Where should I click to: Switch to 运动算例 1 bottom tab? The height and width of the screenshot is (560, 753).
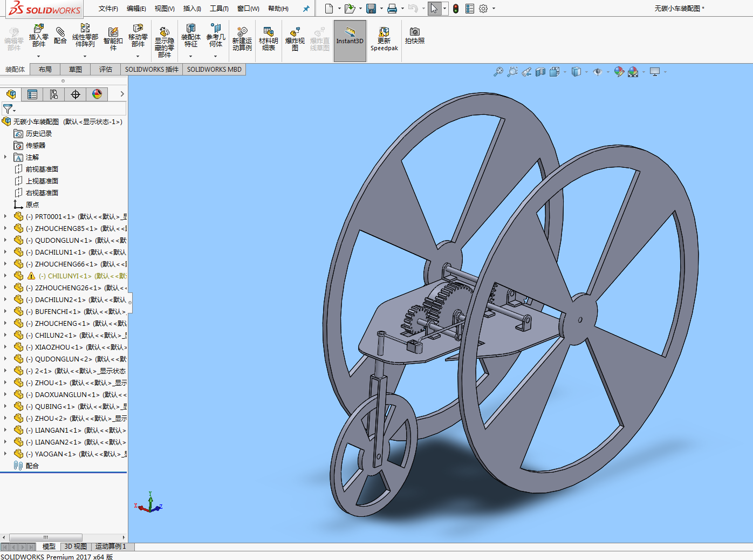[110, 547]
